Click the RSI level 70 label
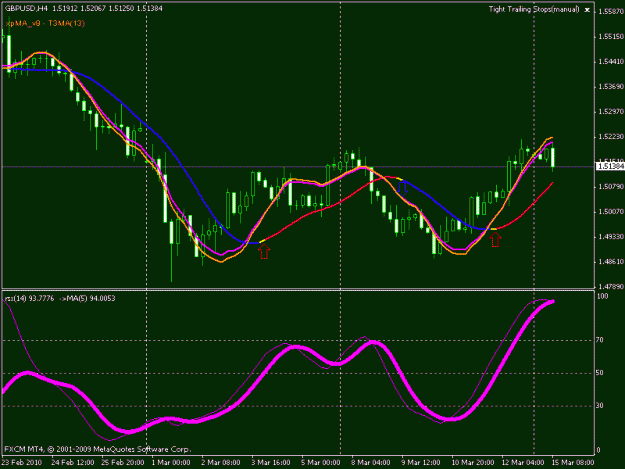 click(600, 340)
